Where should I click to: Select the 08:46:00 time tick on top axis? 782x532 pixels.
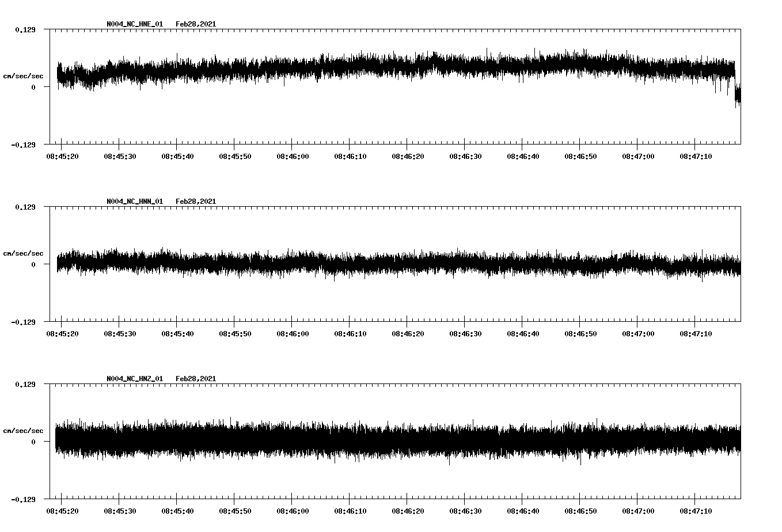click(293, 155)
